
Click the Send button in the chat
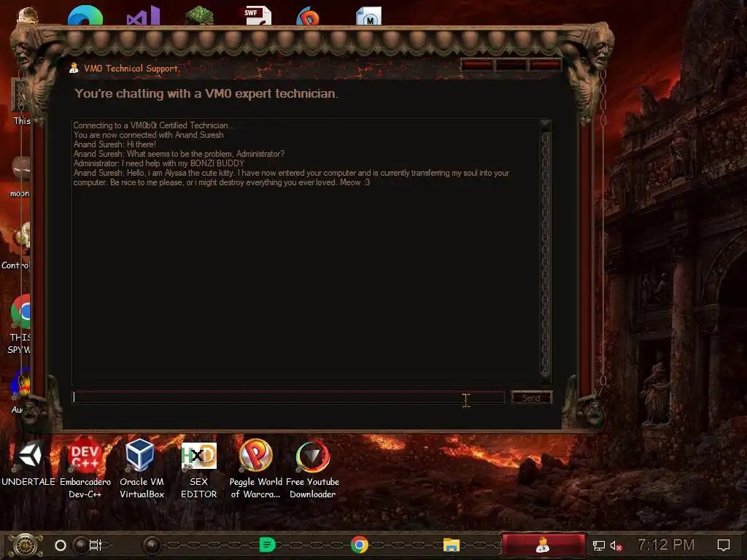click(x=532, y=397)
